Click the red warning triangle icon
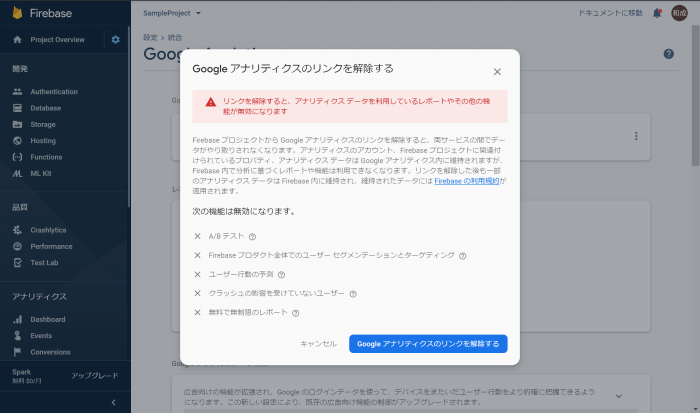 tap(211, 102)
